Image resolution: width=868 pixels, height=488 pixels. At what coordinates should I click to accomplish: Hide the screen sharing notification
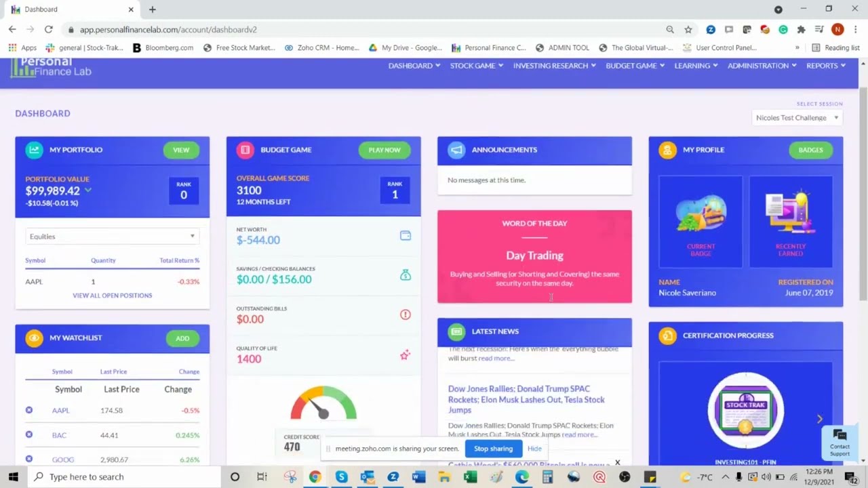coord(534,449)
